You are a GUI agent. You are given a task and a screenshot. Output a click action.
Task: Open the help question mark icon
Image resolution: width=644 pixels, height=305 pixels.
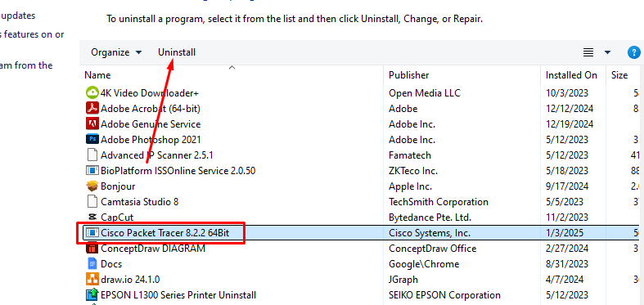point(634,52)
